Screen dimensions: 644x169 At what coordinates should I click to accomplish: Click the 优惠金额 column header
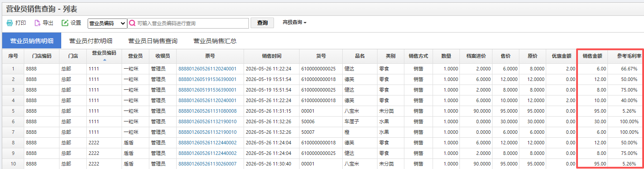561,56
